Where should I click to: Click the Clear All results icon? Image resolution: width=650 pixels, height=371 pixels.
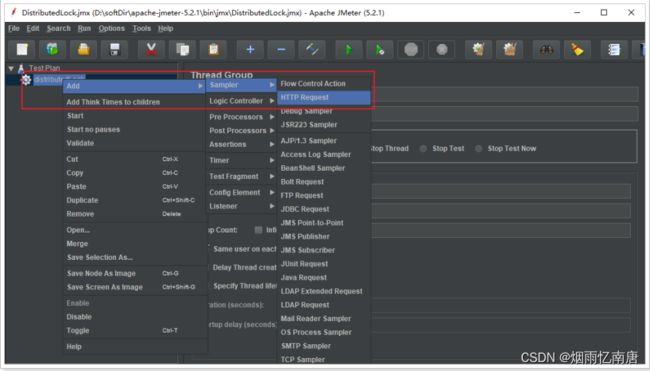point(509,50)
